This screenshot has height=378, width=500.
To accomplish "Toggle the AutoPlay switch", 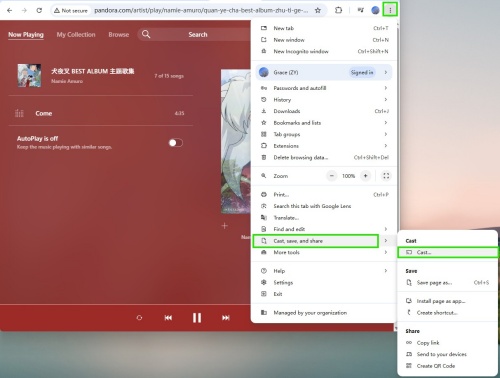I will [176, 143].
